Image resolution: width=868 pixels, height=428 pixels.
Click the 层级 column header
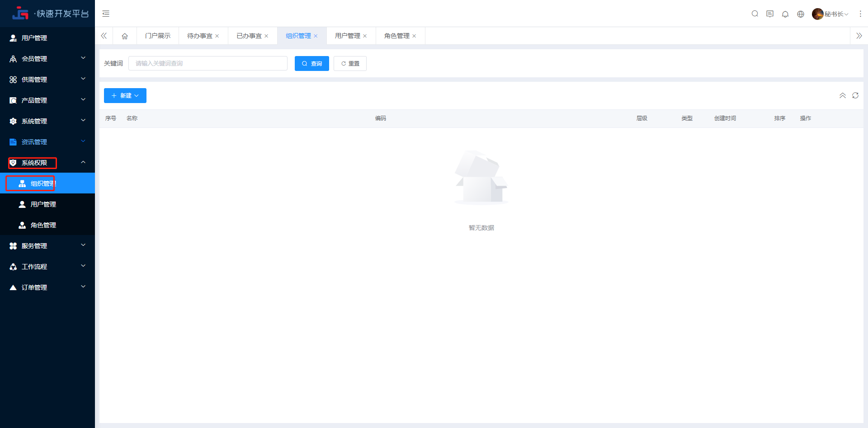(642, 118)
